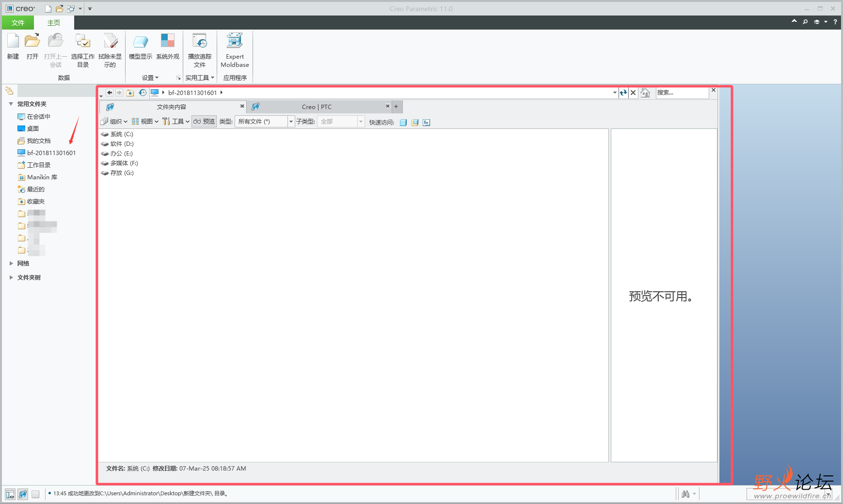Screen dimensions: 843x504
Task: Open the 系统外观 system appearance icon
Action: coord(168,47)
